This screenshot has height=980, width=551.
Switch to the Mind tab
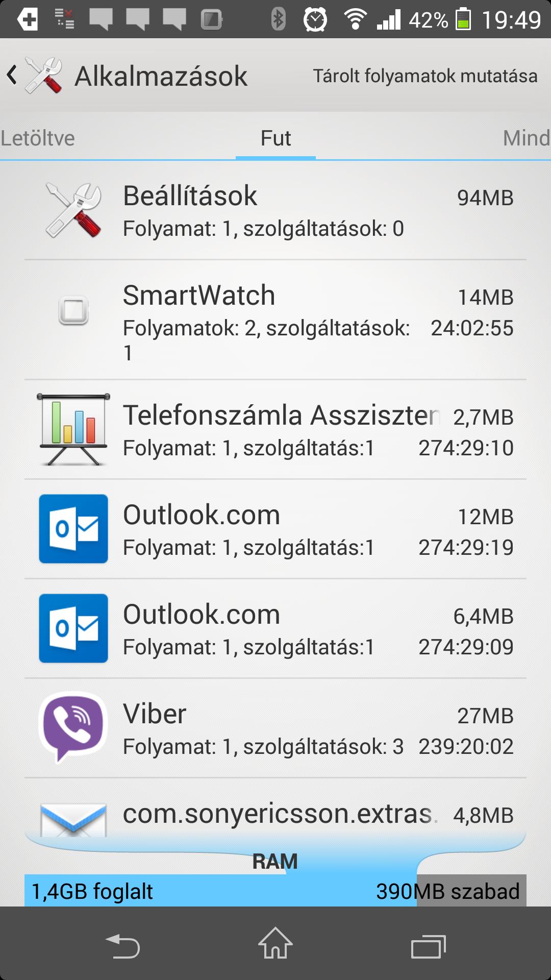pos(527,138)
